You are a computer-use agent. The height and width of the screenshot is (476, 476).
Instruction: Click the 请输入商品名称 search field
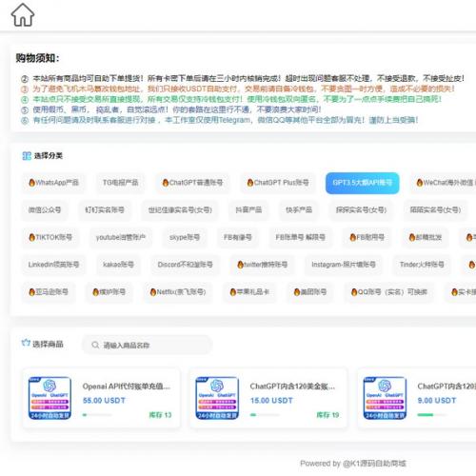tap(147, 345)
